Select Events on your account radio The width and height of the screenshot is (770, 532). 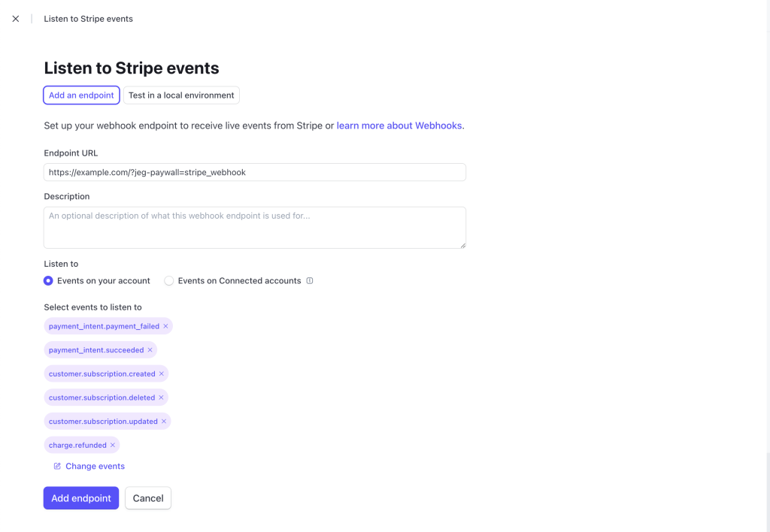(49, 281)
